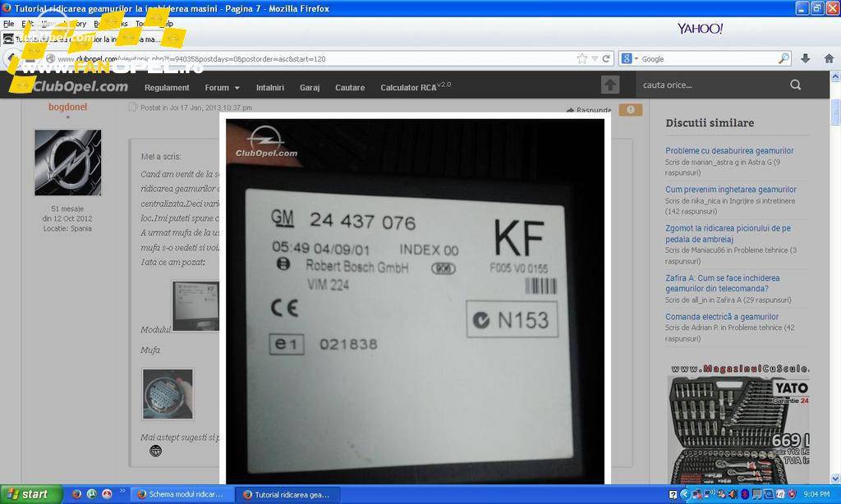Click the enlarged Bosch module label photo
The image size is (841, 504).
(415, 301)
